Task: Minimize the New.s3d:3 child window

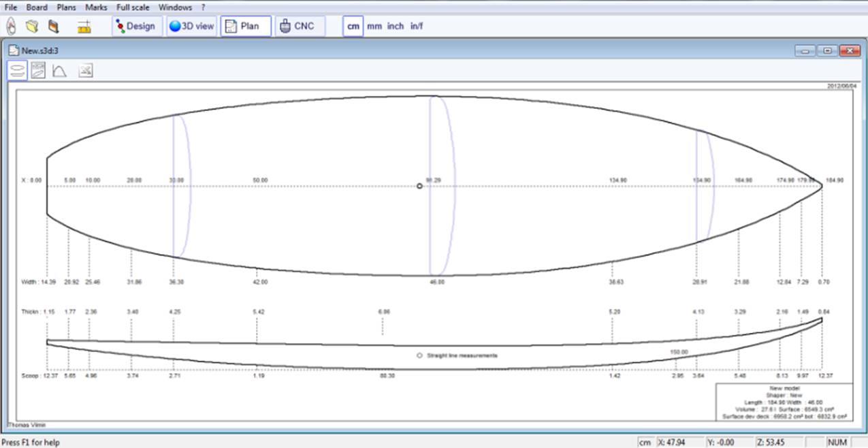Action: (x=805, y=51)
